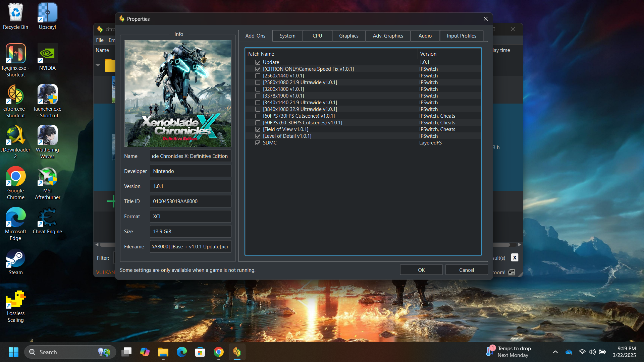Image resolution: width=644 pixels, height=362 pixels.
Task: Open the Temps to drop weather widget
Action: [x=508, y=352]
